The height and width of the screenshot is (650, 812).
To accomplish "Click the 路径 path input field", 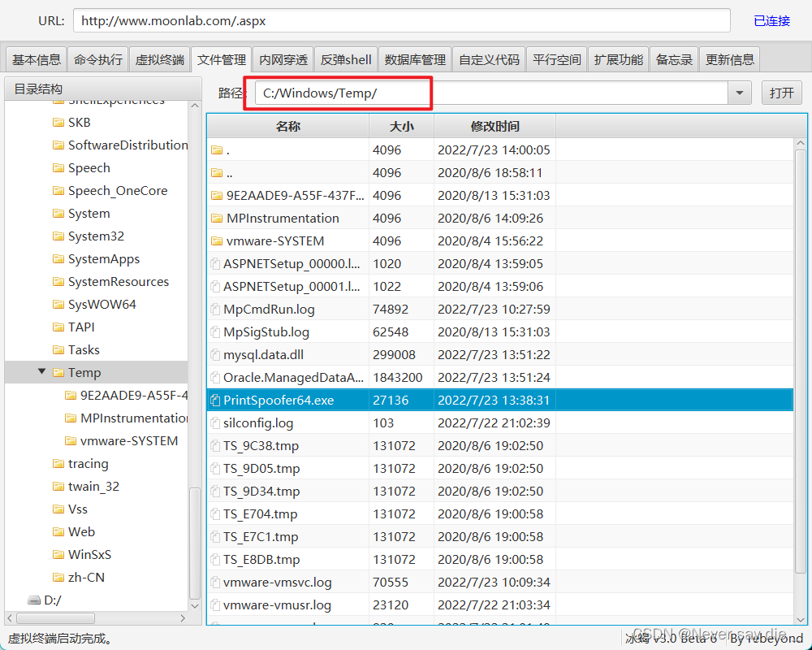I will tap(491, 93).
